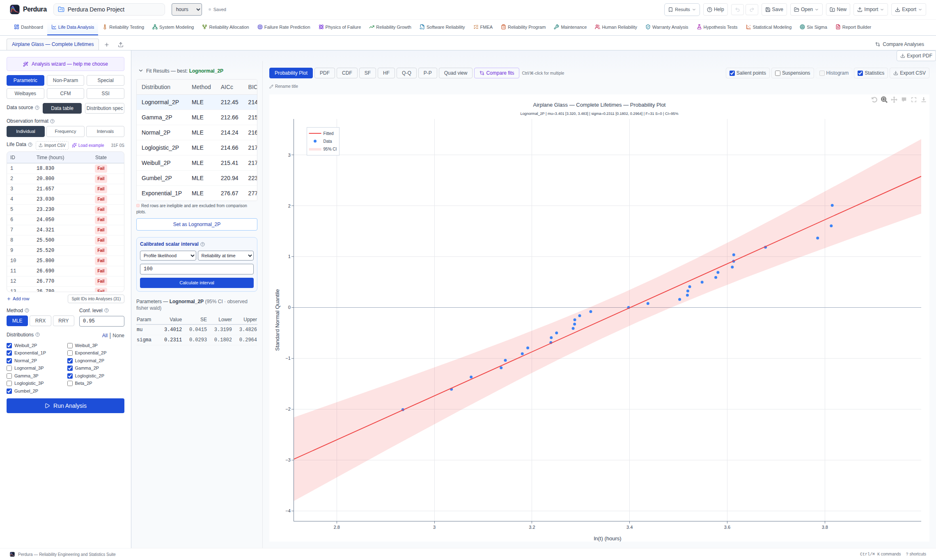Image resolution: width=936 pixels, height=560 pixels.
Task: Click the Data source help icon
Action: [37, 108]
